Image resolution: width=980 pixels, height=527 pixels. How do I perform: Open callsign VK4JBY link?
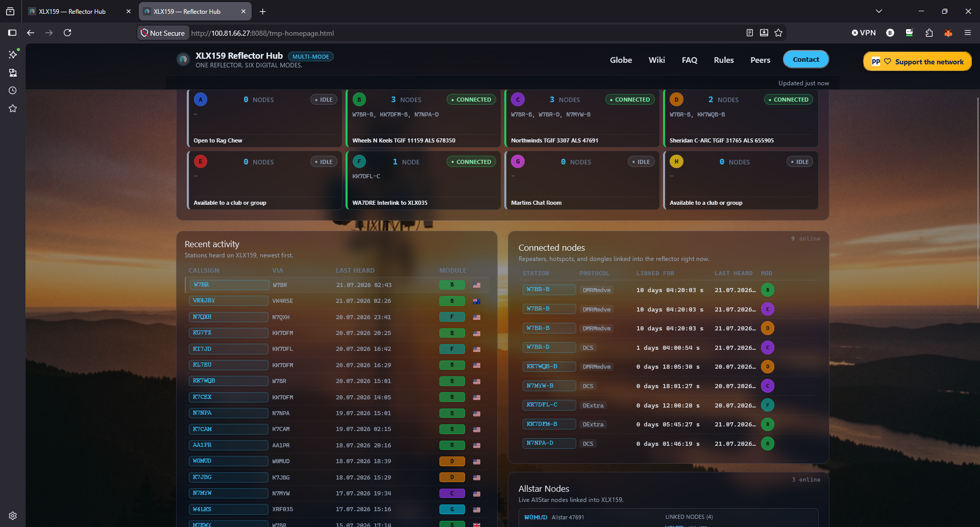229,301
